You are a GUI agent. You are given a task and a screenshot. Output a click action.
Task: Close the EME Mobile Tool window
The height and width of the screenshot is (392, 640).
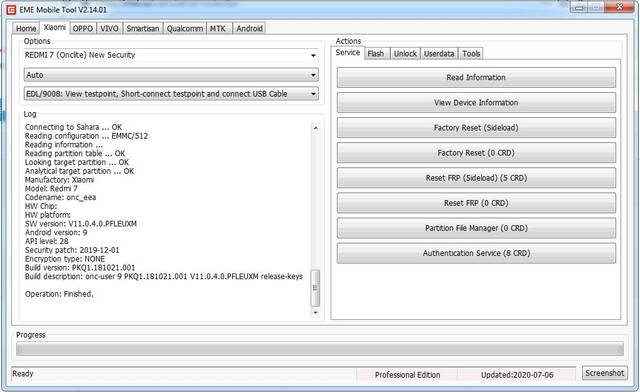pos(619,7)
